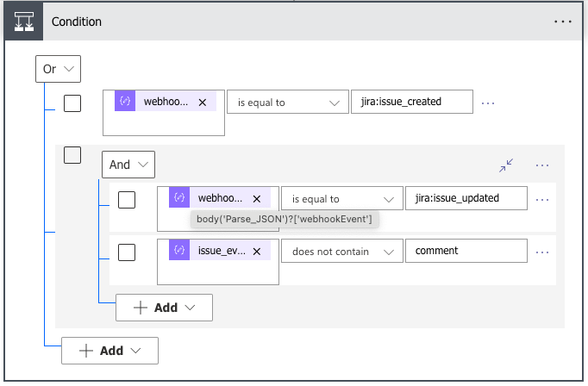Open the Condition card ellipsis menu
Viewport: 588px width, 386px height.
pos(563,22)
